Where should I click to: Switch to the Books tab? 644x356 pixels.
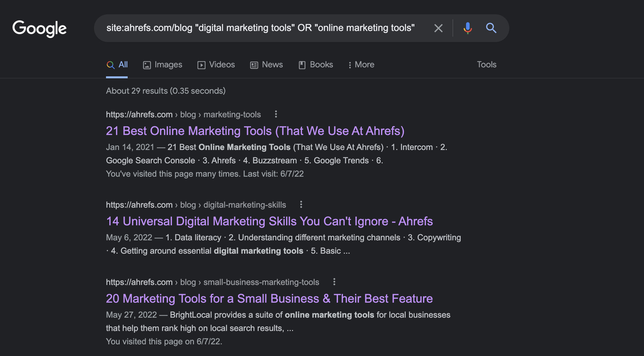coord(316,65)
